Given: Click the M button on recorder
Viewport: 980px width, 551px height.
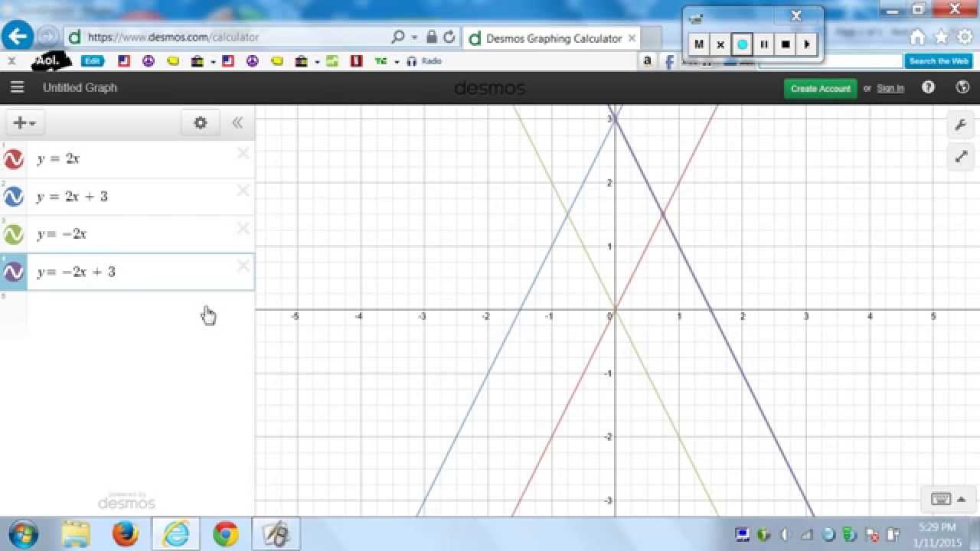Looking at the screenshot, I should pos(698,44).
